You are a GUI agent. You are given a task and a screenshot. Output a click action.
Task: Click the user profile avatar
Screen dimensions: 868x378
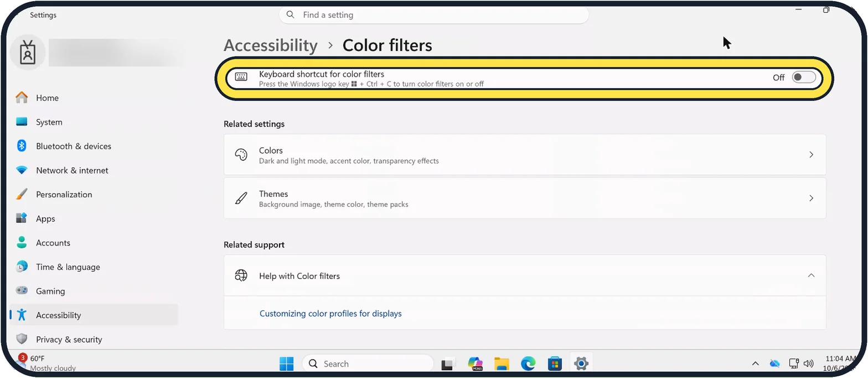(x=28, y=53)
